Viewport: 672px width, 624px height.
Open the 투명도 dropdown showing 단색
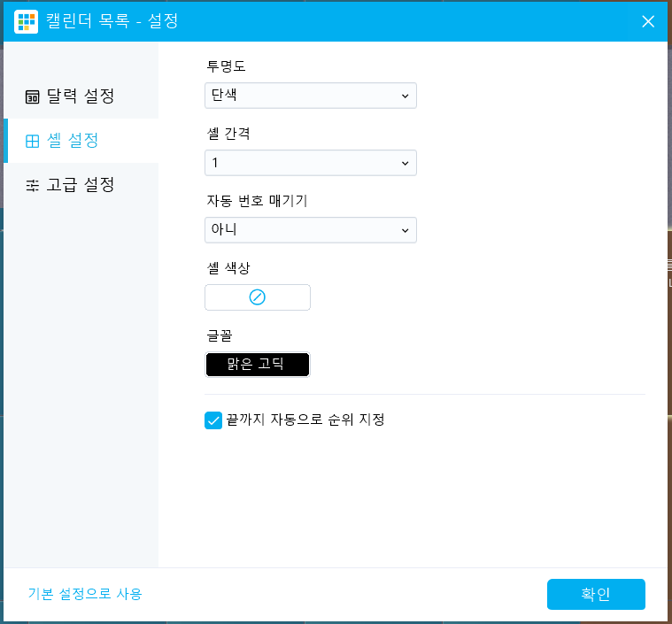pyautogui.click(x=310, y=96)
